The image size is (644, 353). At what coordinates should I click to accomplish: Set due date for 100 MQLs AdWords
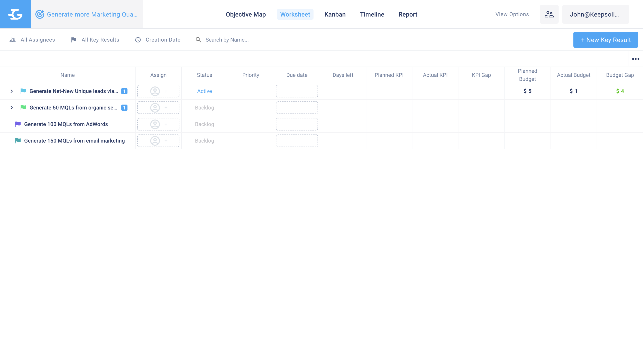click(297, 124)
